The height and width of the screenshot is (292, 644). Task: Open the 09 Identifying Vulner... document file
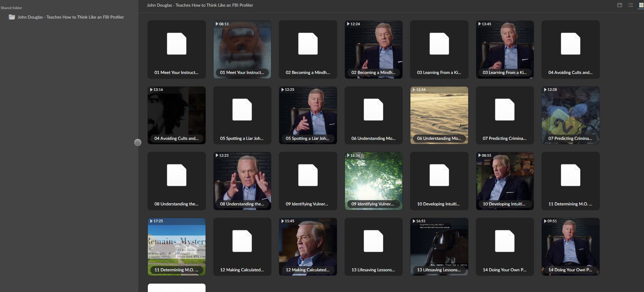[x=308, y=181]
